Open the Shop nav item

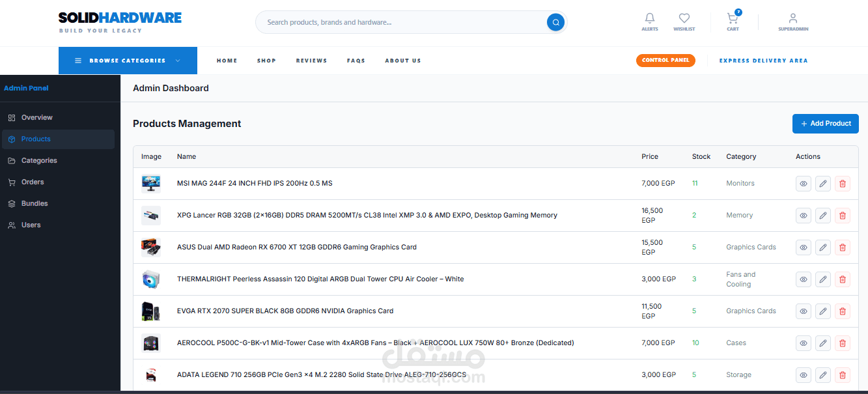[x=266, y=61]
